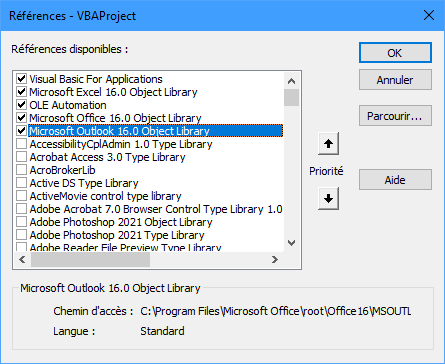Move reference up with Priorité up arrow
The width and height of the screenshot is (445, 364).
(328, 144)
